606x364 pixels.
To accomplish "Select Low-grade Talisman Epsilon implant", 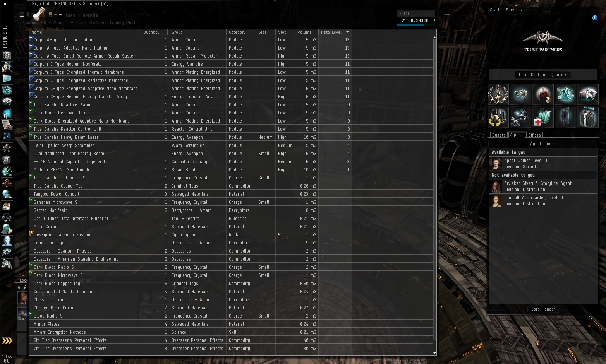I will (x=231, y=234).
